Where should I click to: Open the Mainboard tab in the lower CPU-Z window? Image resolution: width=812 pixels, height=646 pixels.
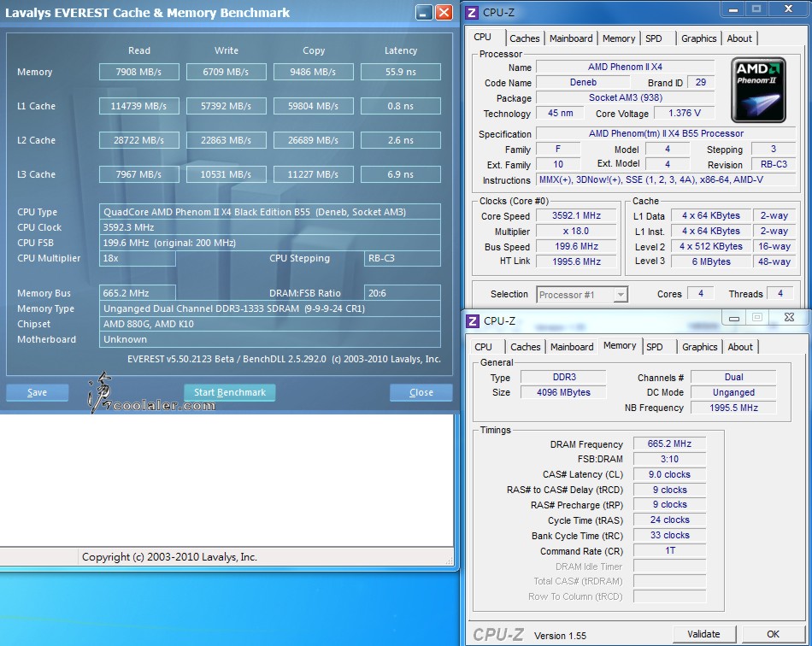572,347
